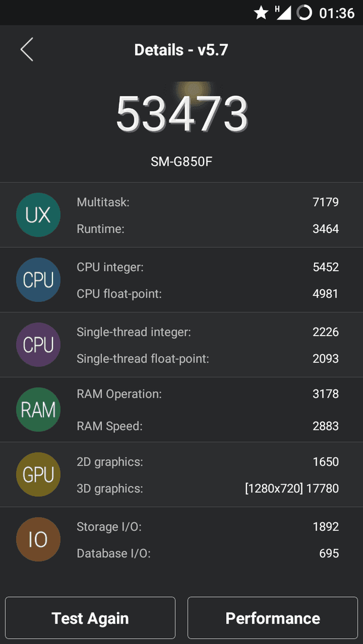
Task: Tap the circular battery indicator icon
Action: (304, 13)
